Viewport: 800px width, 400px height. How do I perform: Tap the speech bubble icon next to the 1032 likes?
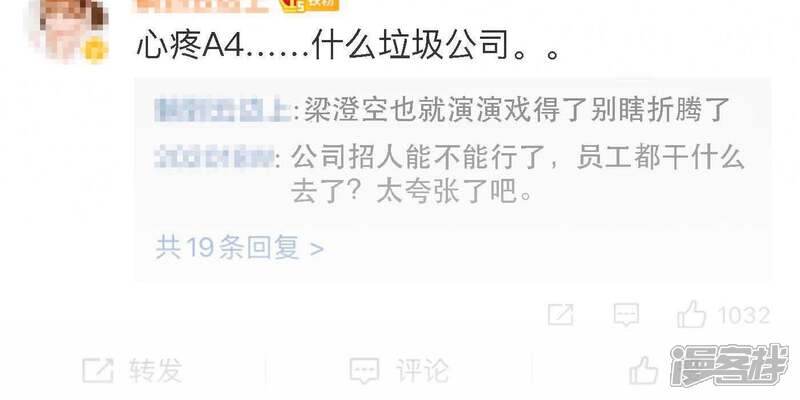[626, 314]
